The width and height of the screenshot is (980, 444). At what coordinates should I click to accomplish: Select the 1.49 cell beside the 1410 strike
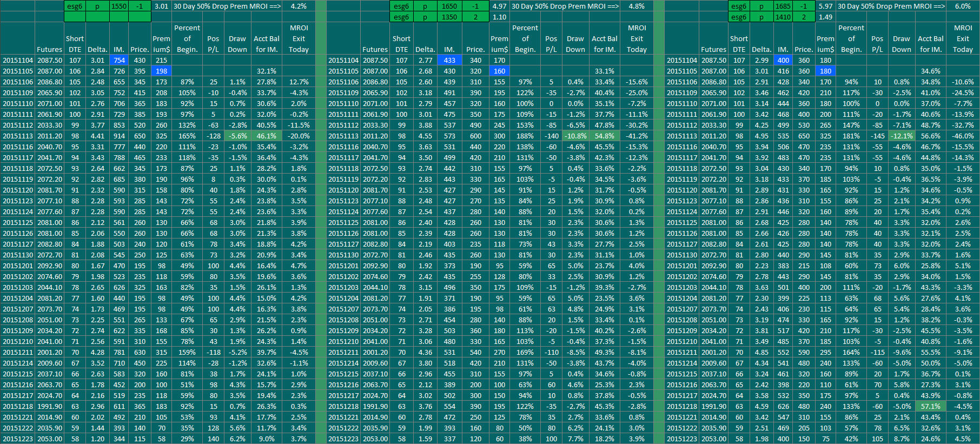tap(825, 17)
